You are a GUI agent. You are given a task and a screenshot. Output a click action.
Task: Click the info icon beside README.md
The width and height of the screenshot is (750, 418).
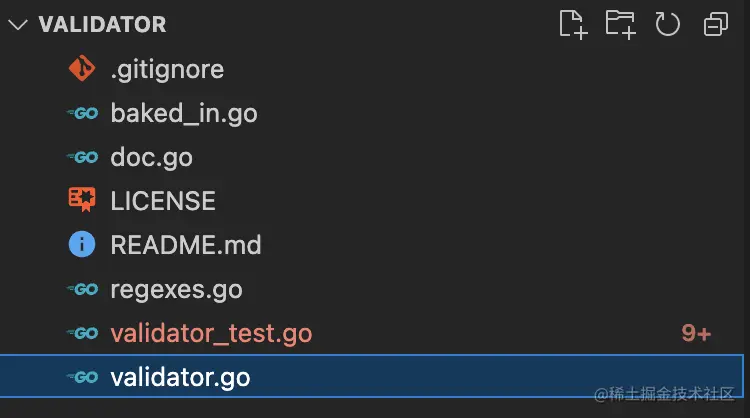(81, 244)
